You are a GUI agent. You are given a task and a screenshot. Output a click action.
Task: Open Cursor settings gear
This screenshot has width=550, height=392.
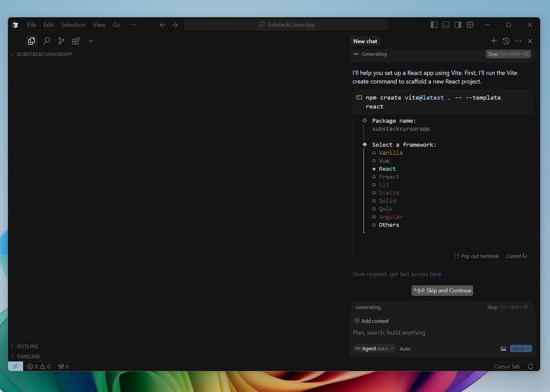[470, 25]
